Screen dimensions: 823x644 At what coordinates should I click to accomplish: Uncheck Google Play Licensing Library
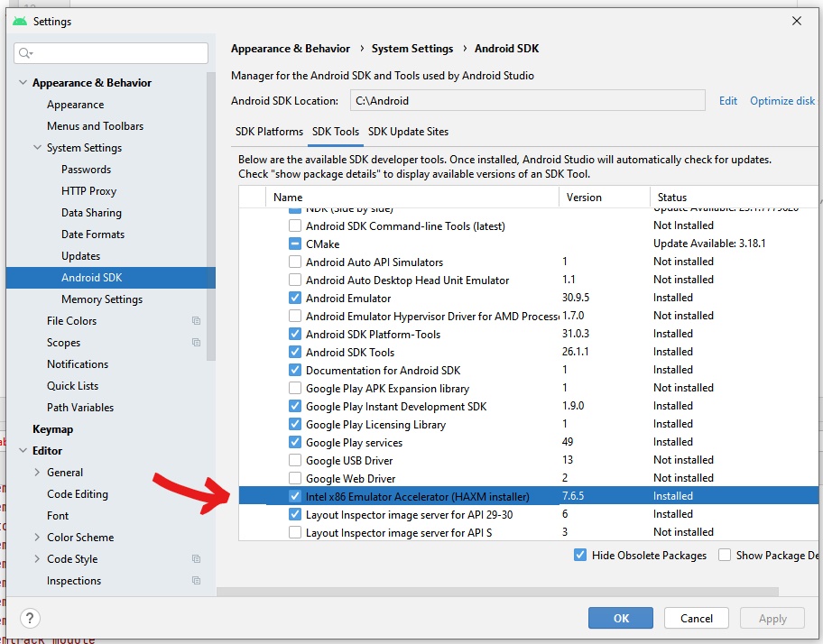[x=295, y=424]
